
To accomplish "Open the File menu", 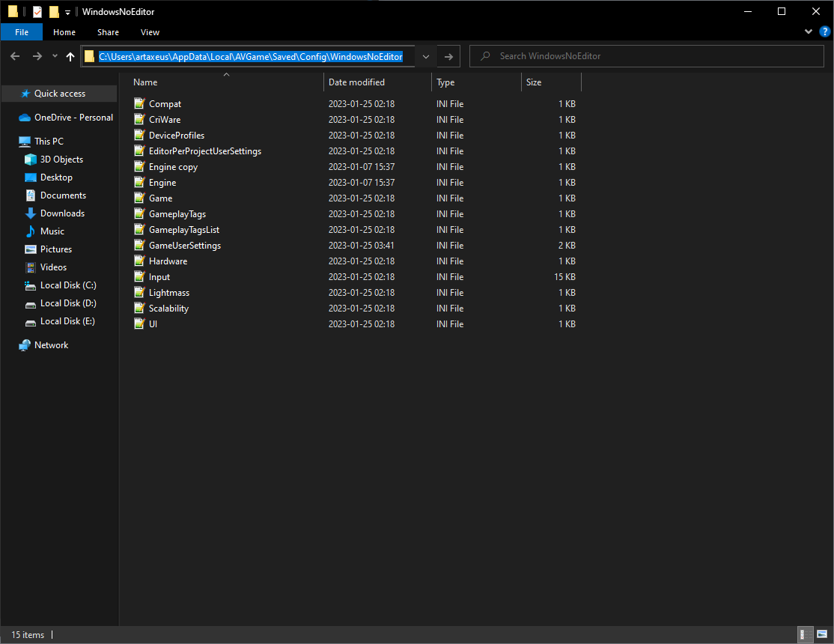I will pyautogui.click(x=22, y=32).
